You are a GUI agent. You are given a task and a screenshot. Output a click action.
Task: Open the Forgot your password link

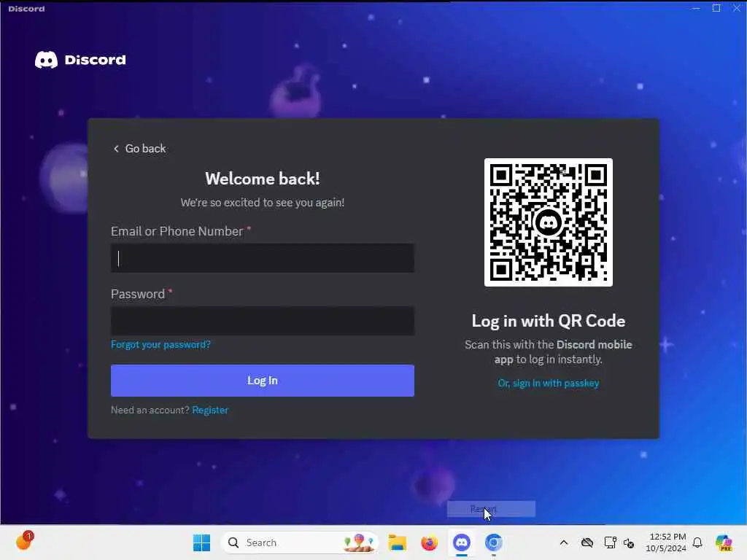[160, 344]
